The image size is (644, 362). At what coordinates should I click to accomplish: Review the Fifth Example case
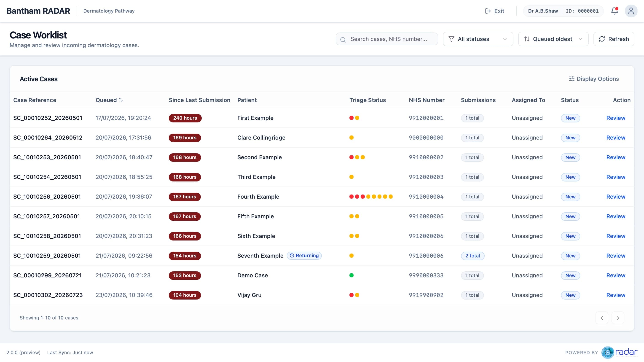(x=616, y=216)
